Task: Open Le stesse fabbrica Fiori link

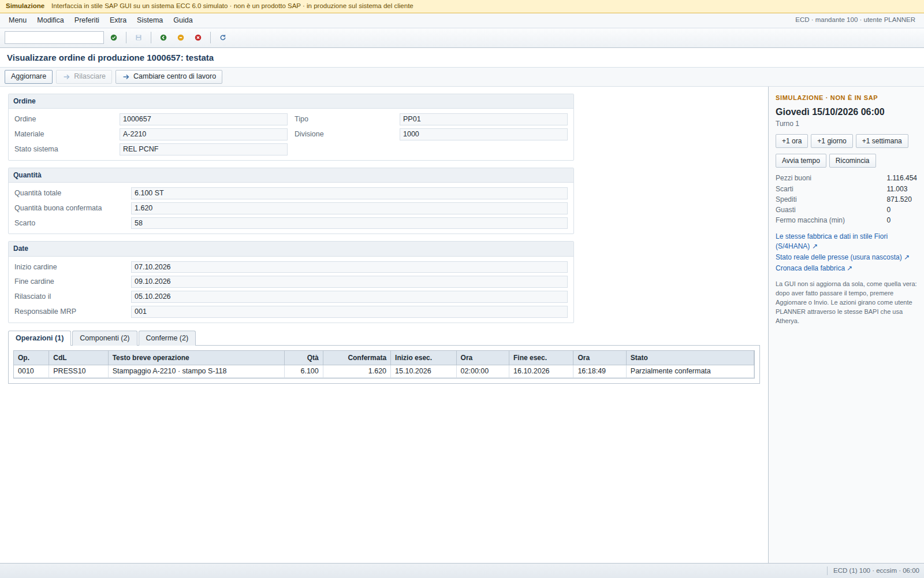Action: pyautogui.click(x=832, y=241)
